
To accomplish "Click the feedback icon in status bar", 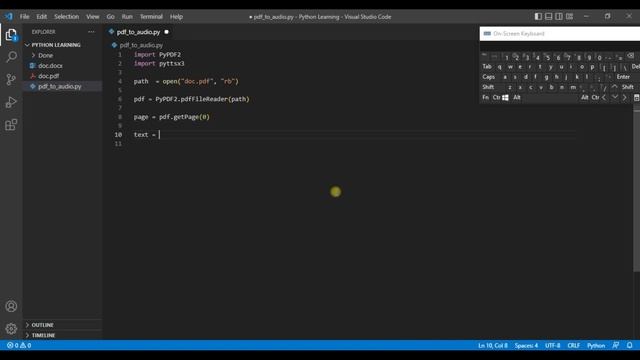I will 616,345.
